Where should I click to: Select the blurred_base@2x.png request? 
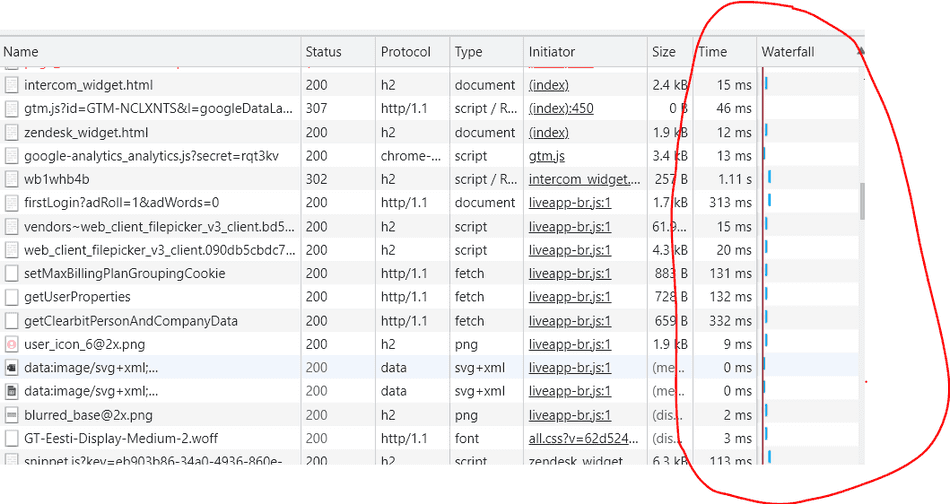pos(88,416)
